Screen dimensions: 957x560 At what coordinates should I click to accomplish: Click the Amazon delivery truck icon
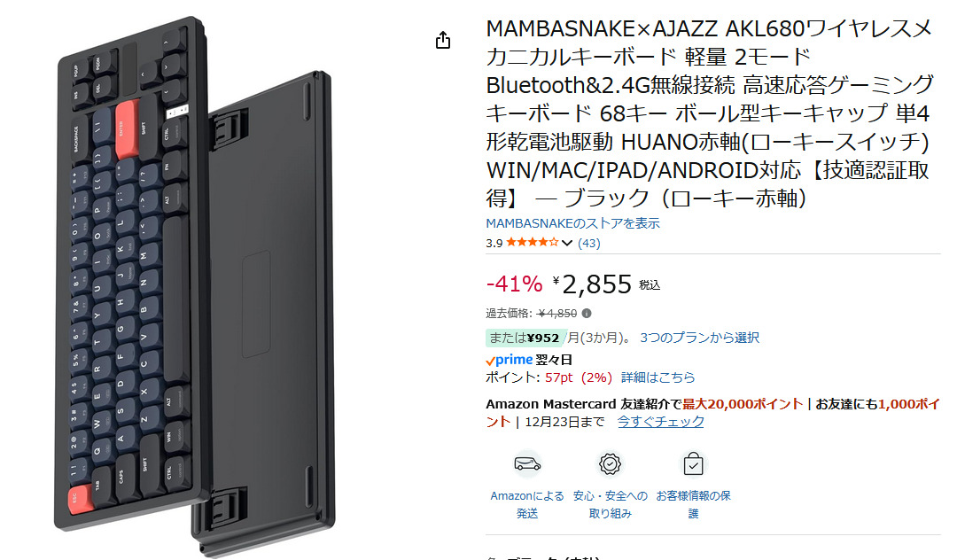pos(527,464)
